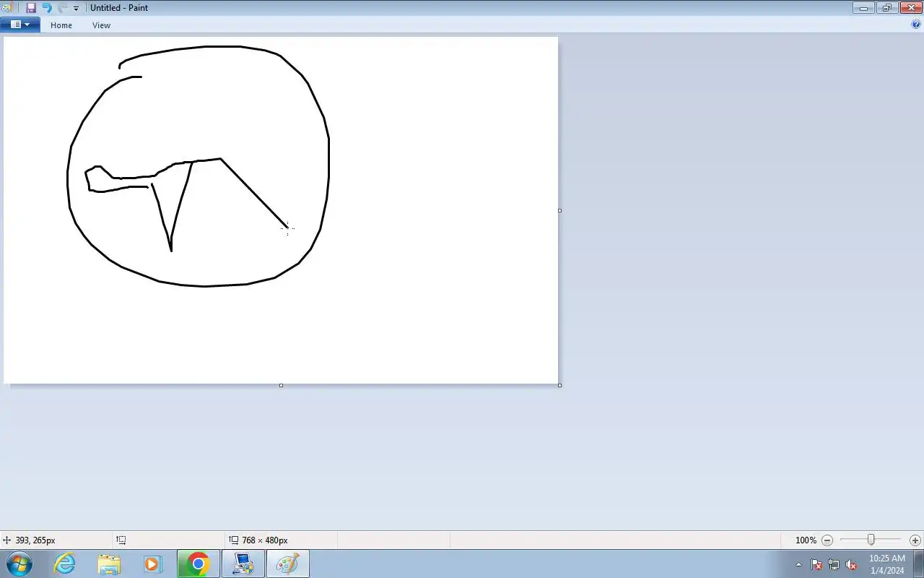This screenshot has height=578, width=924.
Task: Click the canvas right-edge resize handle
Action: point(559,210)
